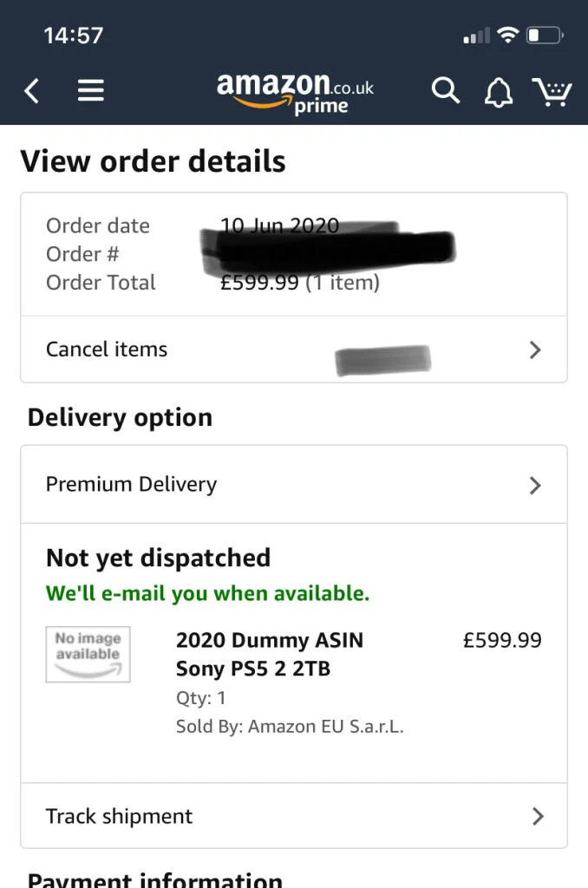This screenshot has width=588, height=888.
Task: Open the hamburger navigation menu
Action: coord(90,90)
